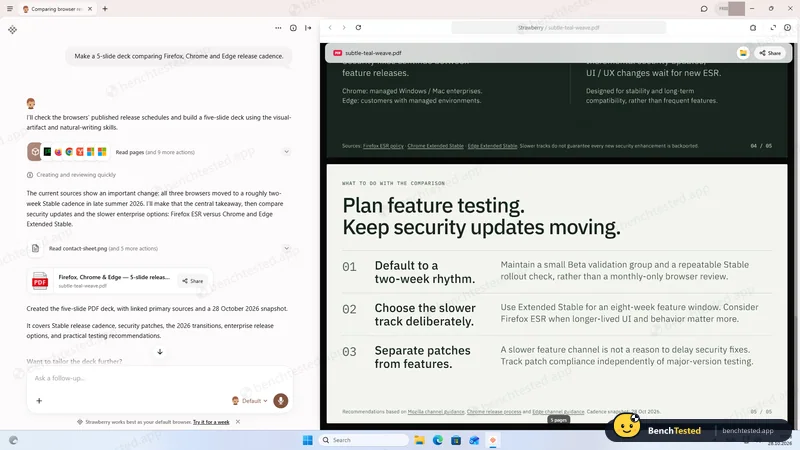
Task: Open a new tab with plus button
Action: pyautogui.click(x=105, y=9)
